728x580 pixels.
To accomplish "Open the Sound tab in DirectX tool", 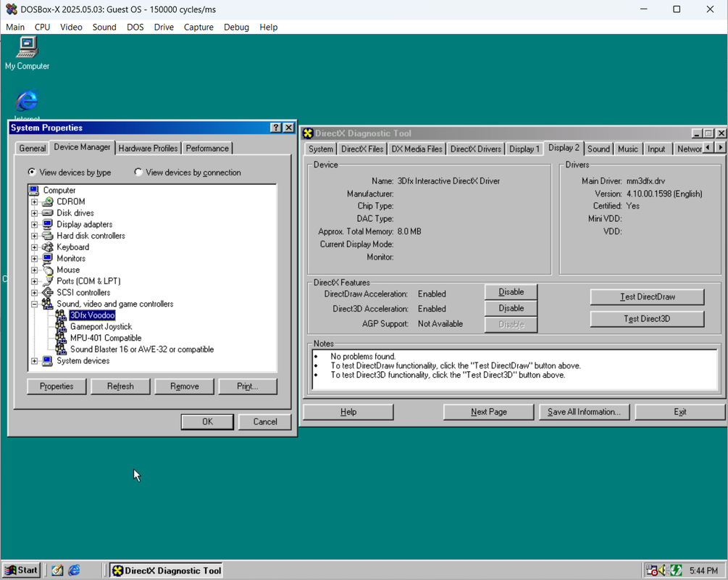I will point(598,149).
